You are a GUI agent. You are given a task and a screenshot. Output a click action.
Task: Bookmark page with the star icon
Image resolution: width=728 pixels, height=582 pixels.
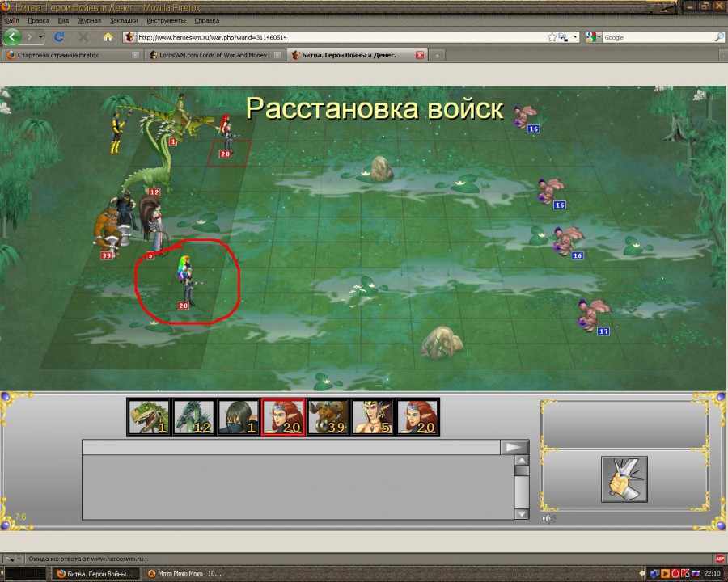(552, 37)
